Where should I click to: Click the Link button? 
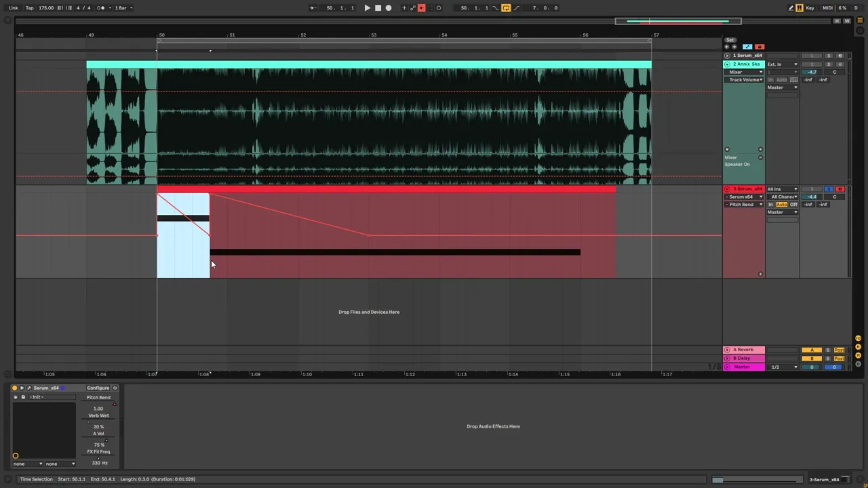coord(14,8)
